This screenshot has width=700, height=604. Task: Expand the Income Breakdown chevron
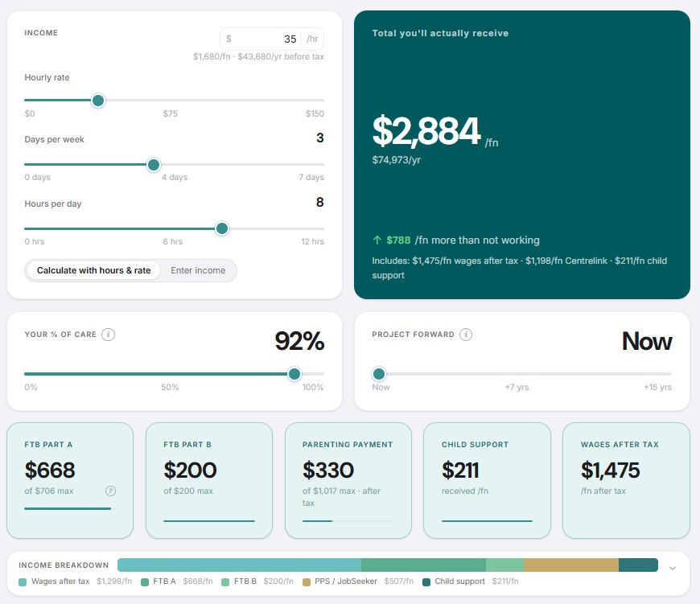[673, 568]
